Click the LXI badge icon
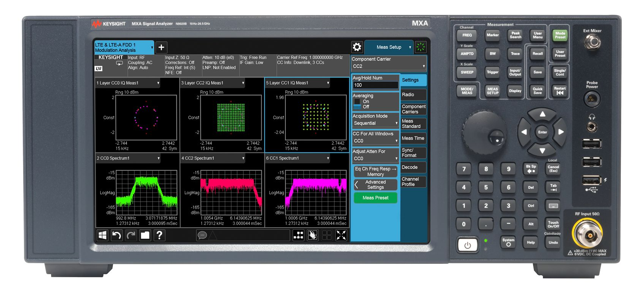The height and width of the screenshot is (292, 644). click(98, 69)
